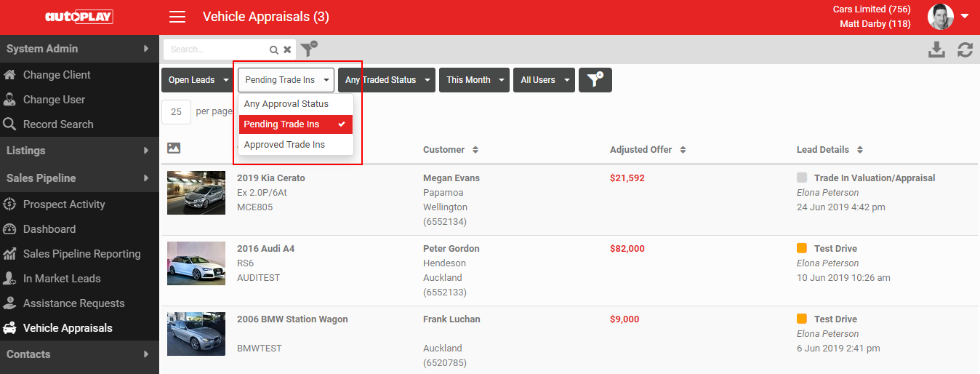Select Approved Trade Ins option

click(x=296, y=145)
